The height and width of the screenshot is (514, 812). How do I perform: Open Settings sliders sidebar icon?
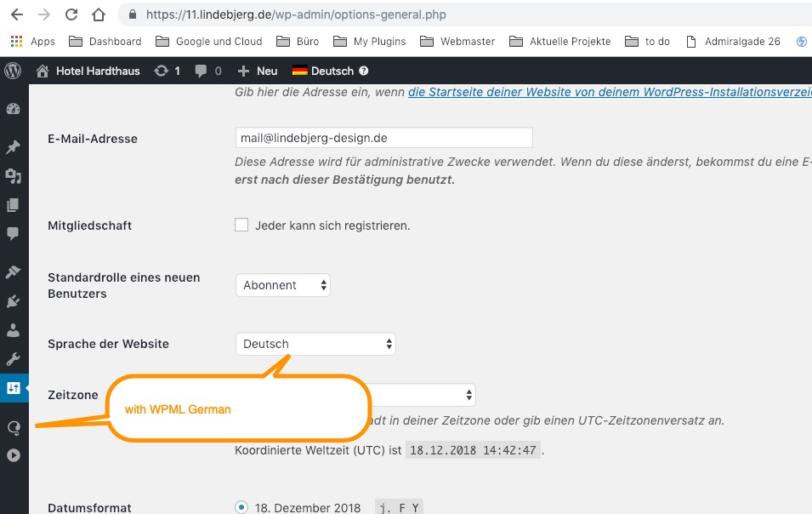pyautogui.click(x=14, y=388)
